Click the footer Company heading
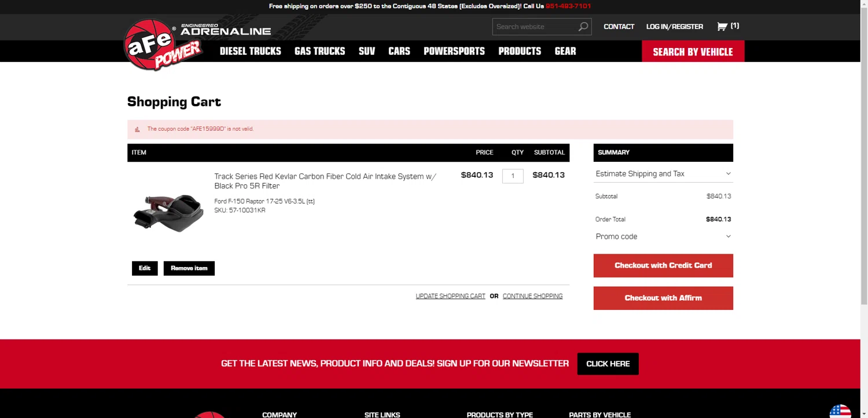The width and height of the screenshot is (868, 418). [x=279, y=415]
